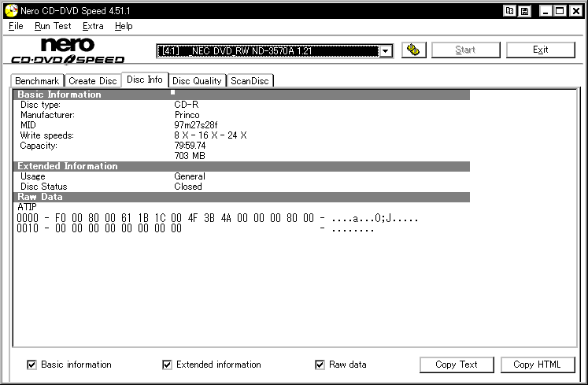Screen dimensions: 588x385
Task: Click the drive options icon beside Start
Action: [413, 50]
